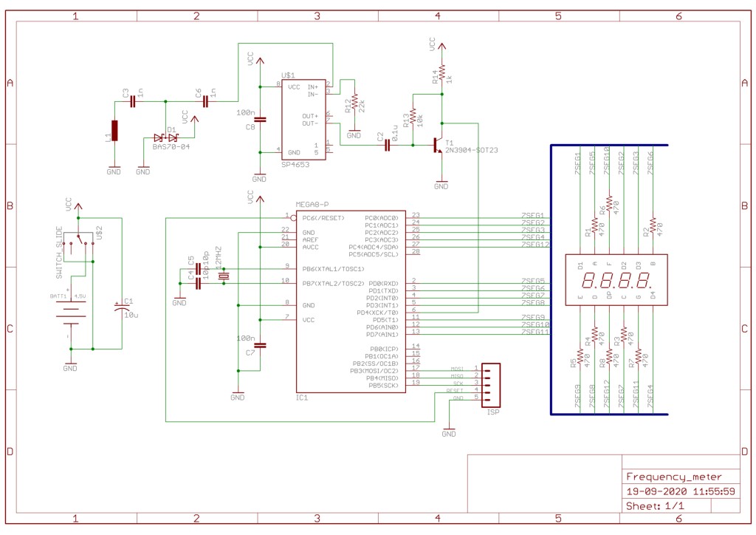Image resolution: width=756 pixels, height=535 pixels.
Task: Click the MEGA8-P chip name label
Action: (x=312, y=205)
